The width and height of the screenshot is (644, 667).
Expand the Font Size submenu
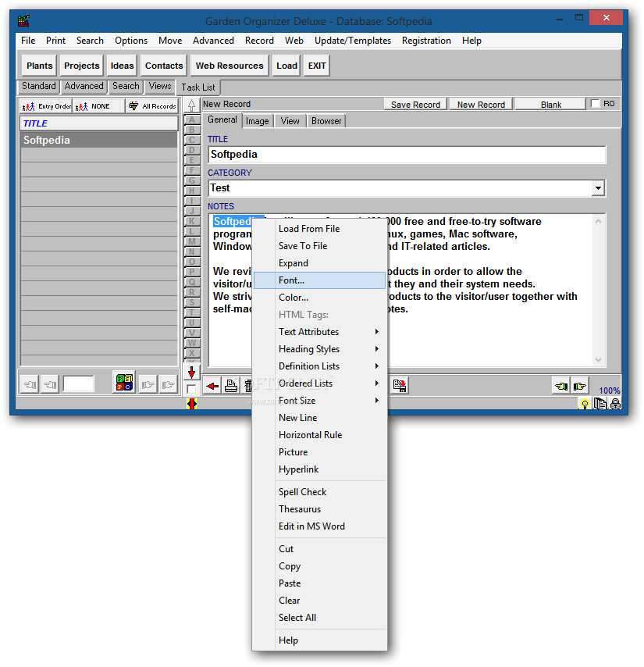319,401
